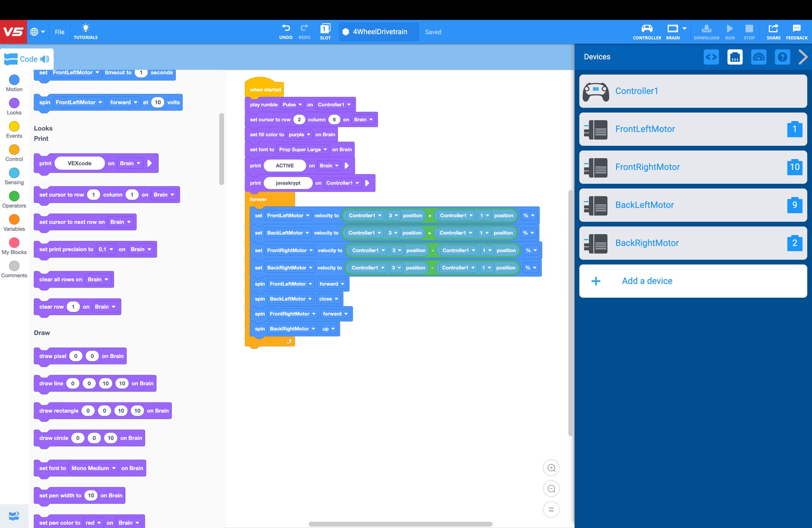Click the 4WheelDrivetrain project name

click(x=380, y=32)
